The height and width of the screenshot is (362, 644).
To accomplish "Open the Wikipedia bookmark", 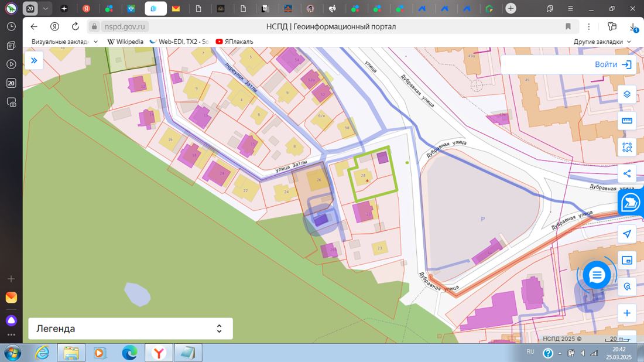I will 125,42.
